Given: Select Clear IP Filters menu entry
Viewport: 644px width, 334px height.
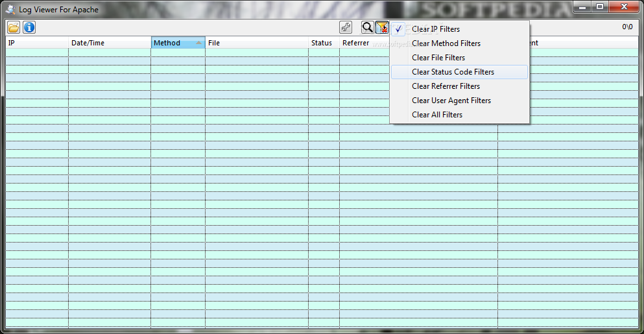Looking at the screenshot, I should pos(459,29).
